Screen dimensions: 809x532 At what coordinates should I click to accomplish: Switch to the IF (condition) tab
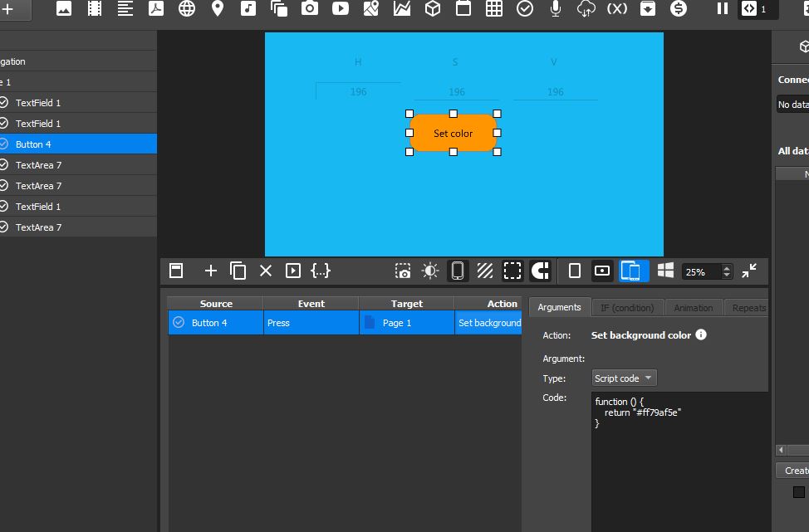tap(627, 308)
